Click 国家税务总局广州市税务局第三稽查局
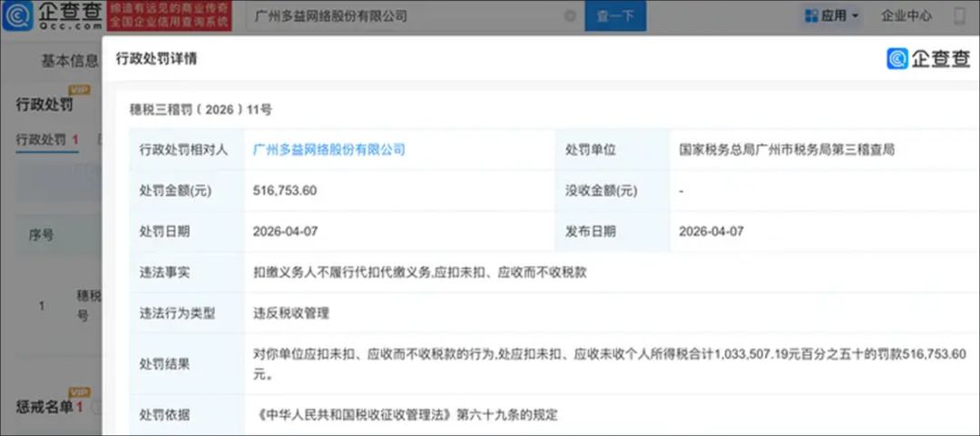 [788, 150]
